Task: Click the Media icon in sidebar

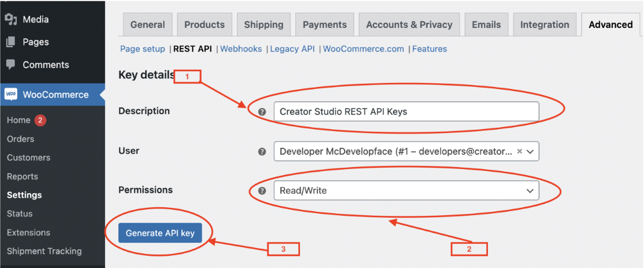Action: point(11,19)
